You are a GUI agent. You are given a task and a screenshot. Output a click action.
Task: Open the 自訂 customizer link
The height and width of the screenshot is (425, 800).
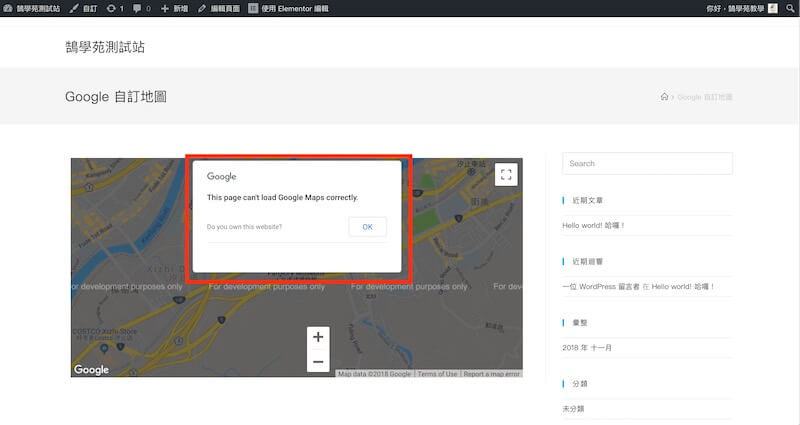tap(84, 8)
